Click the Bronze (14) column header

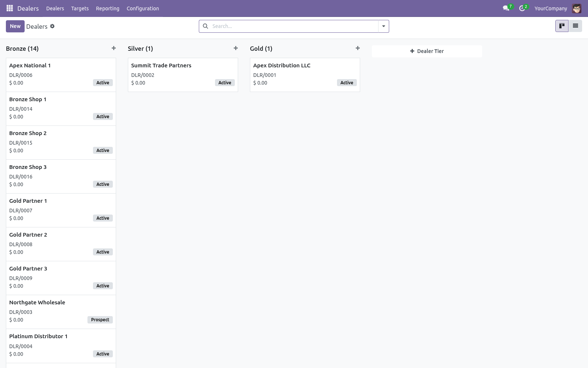click(x=22, y=49)
